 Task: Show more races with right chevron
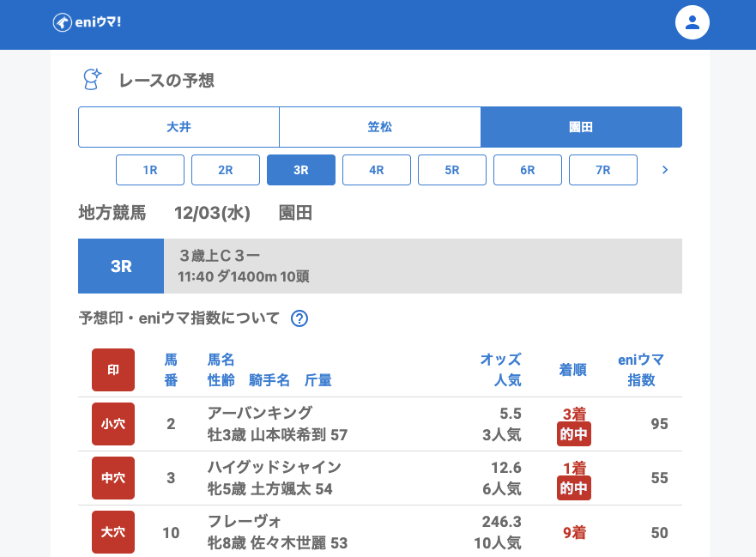click(x=664, y=170)
